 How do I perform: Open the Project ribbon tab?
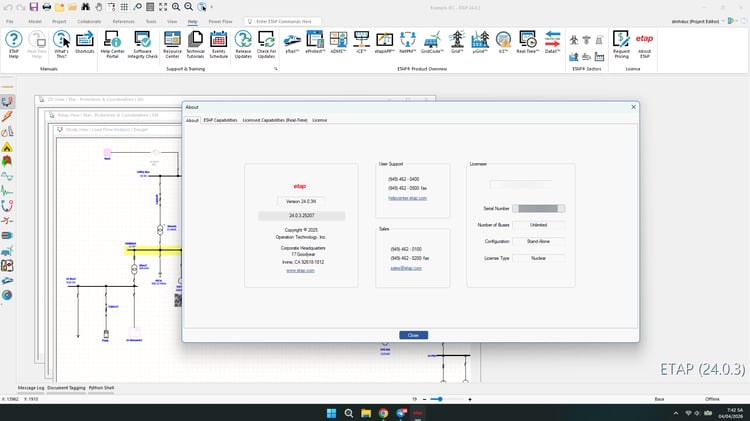pyautogui.click(x=59, y=22)
